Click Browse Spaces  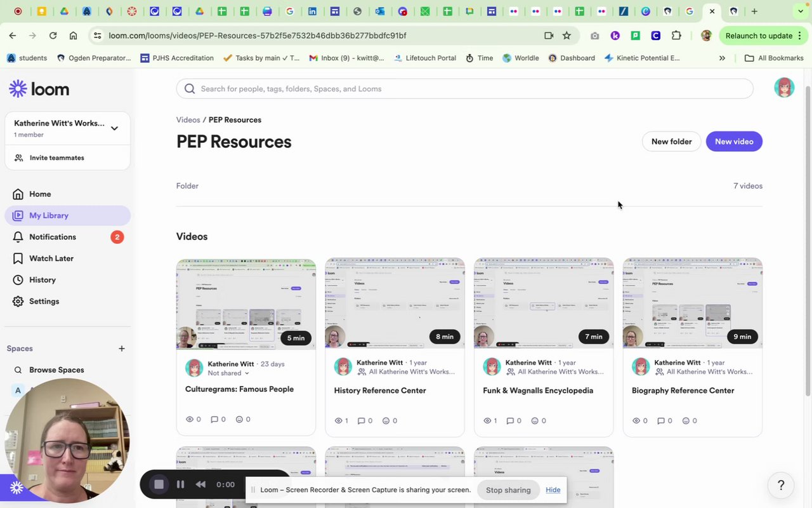click(56, 370)
